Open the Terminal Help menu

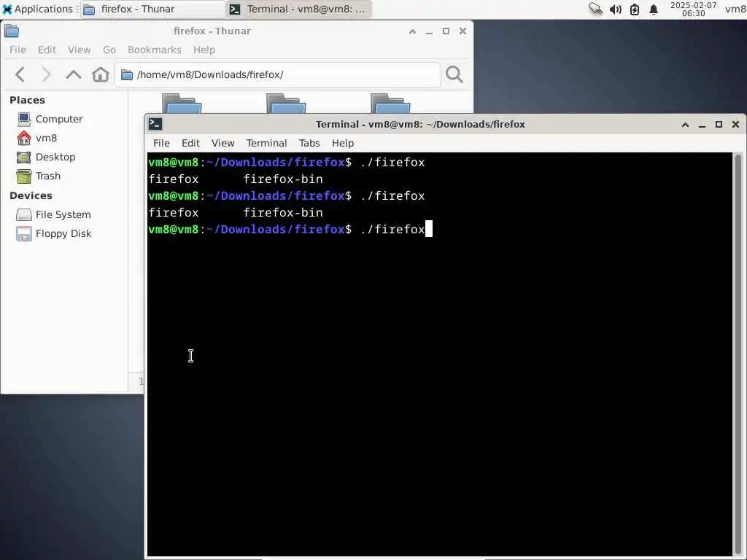coord(343,144)
